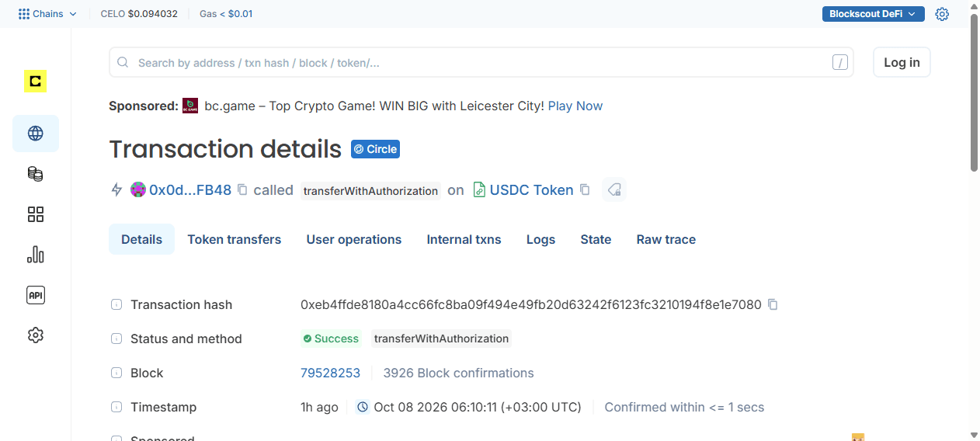Viewport: 980px width, 441px height.
Task: Click transferWithAuthorization badge in Status row
Action: 441,339
